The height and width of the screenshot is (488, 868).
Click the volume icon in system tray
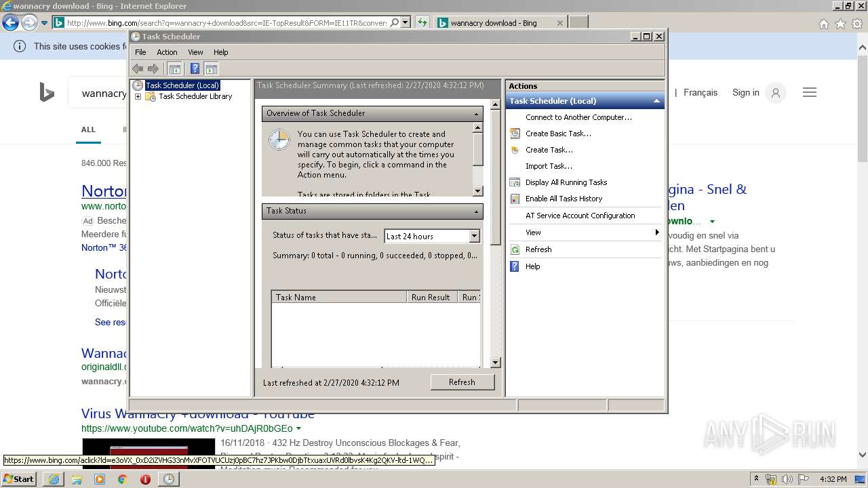coord(787,479)
